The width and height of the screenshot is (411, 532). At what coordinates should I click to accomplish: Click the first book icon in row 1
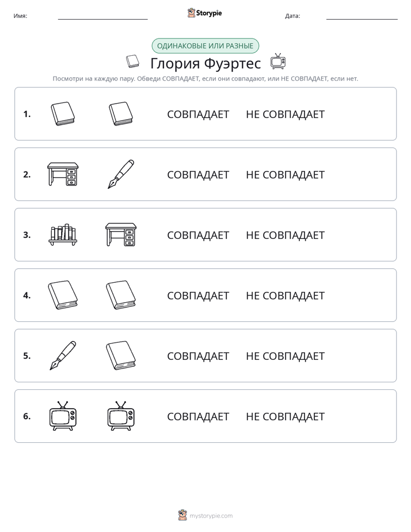click(63, 114)
